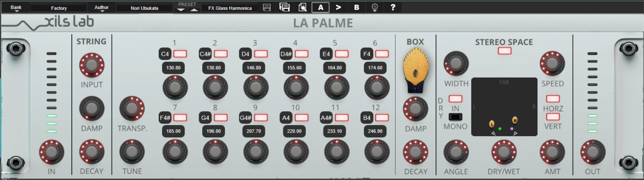Click the BOX DECAY knob
This screenshot has height=180, width=644.
click(415, 152)
